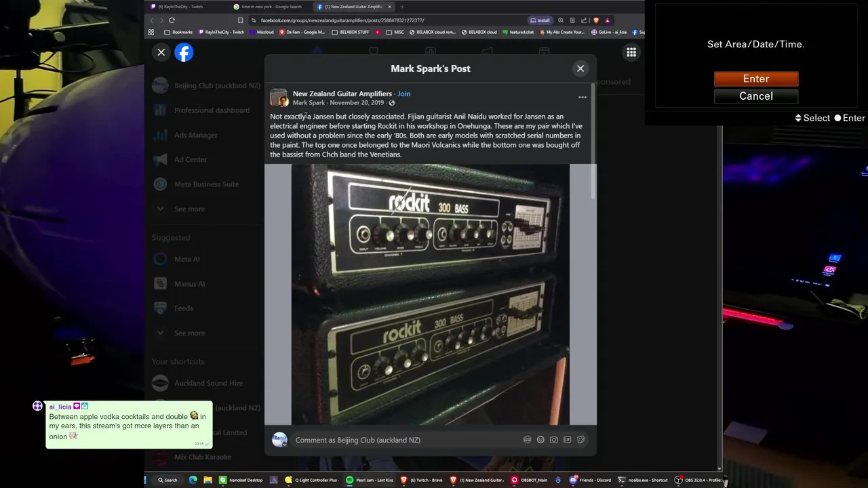Screen dimensions: 868x488
Task: Open Friends - Discord from the taskbar
Action: coord(591,480)
